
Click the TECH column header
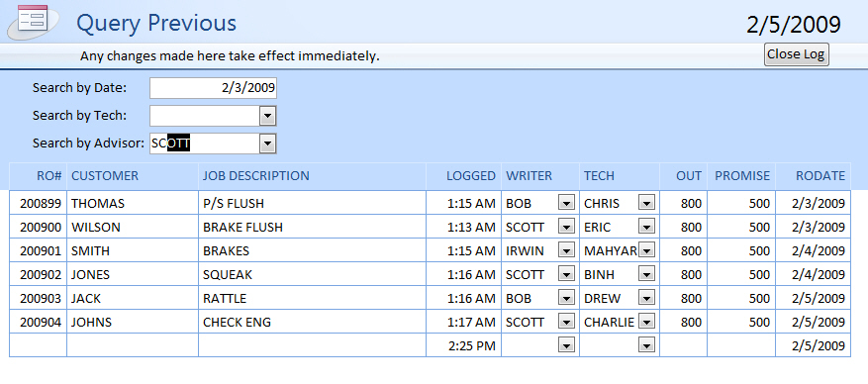[620, 176]
